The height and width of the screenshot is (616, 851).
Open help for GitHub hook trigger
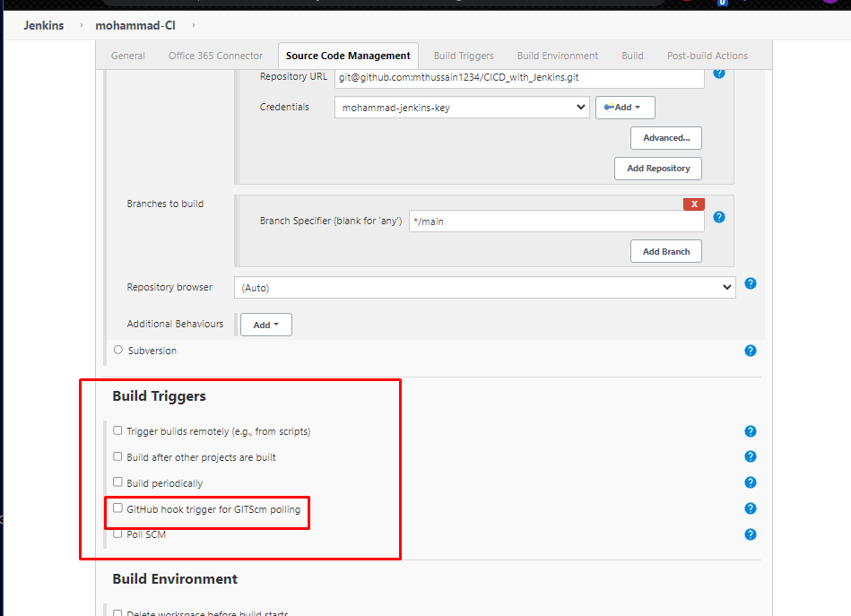point(751,508)
